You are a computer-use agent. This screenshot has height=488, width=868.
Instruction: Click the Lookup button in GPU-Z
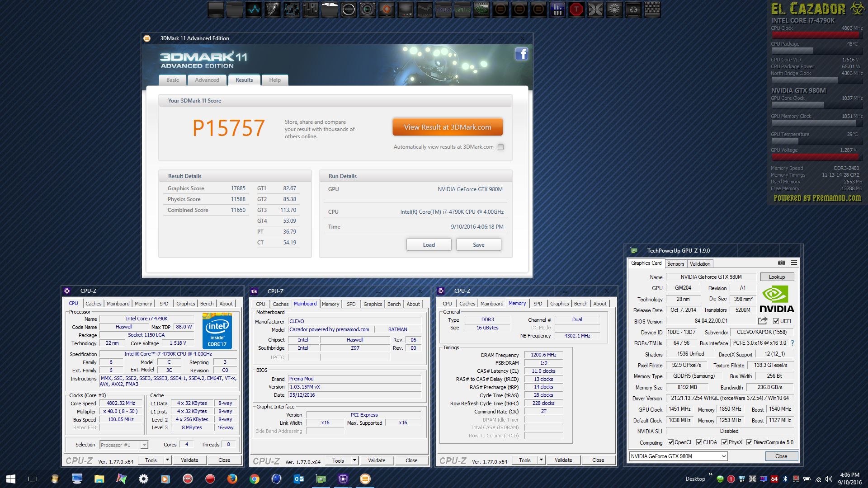coord(777,277)
